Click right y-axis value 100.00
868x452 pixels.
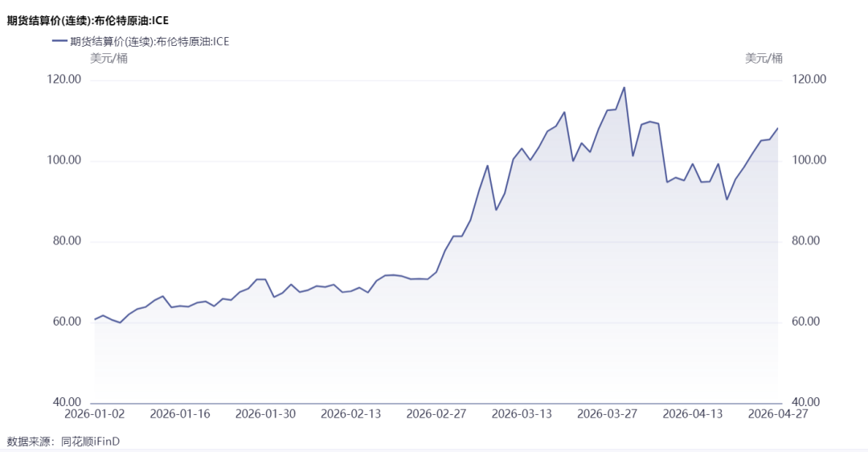[809, 160]
